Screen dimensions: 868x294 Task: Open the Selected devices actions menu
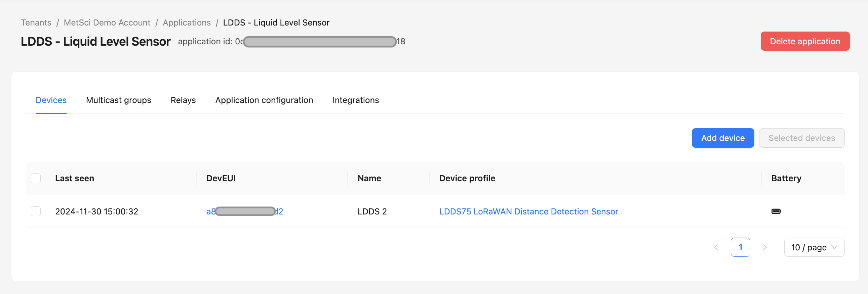click(801, 138)
